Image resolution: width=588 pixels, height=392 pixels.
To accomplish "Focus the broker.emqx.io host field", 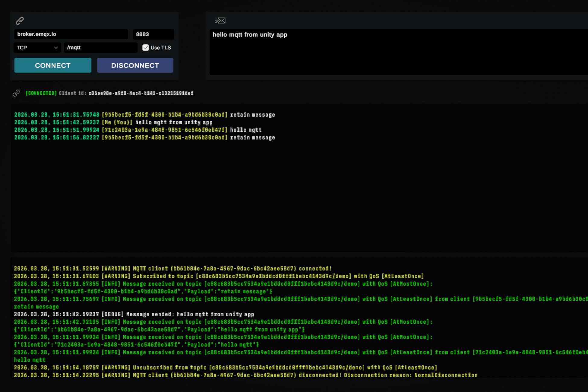I will pos(71,34).
